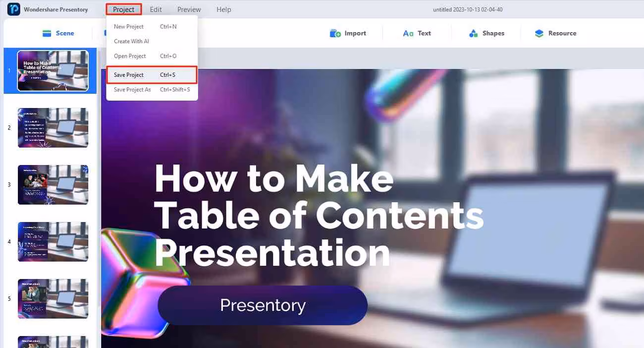The image size is (644, 348).
Task: Click the Shapes label
Action: click(x=493, y=33)
